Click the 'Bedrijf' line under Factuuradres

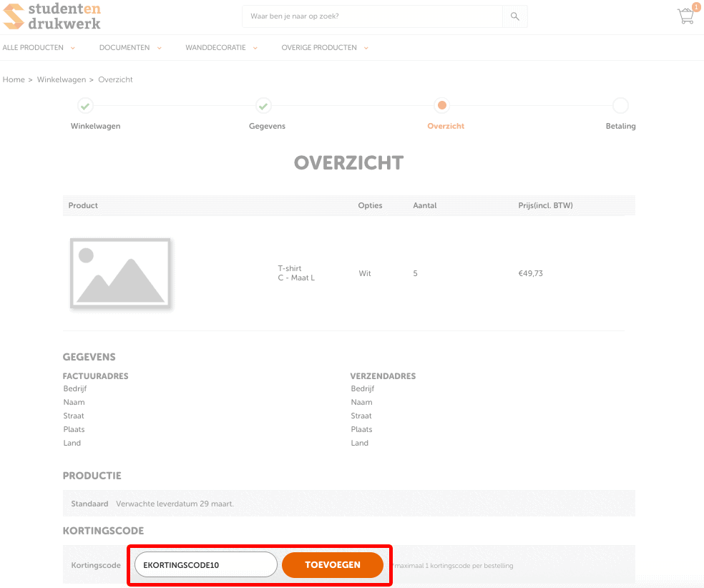(75, 388)
